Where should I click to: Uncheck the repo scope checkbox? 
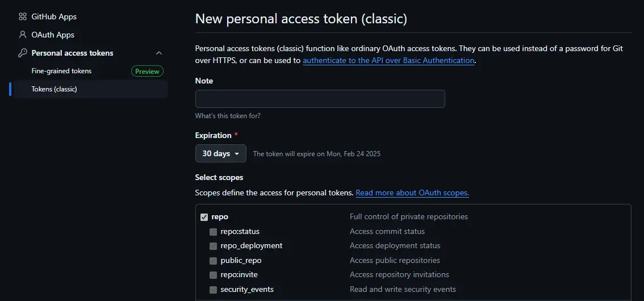[x=204, y=217]
